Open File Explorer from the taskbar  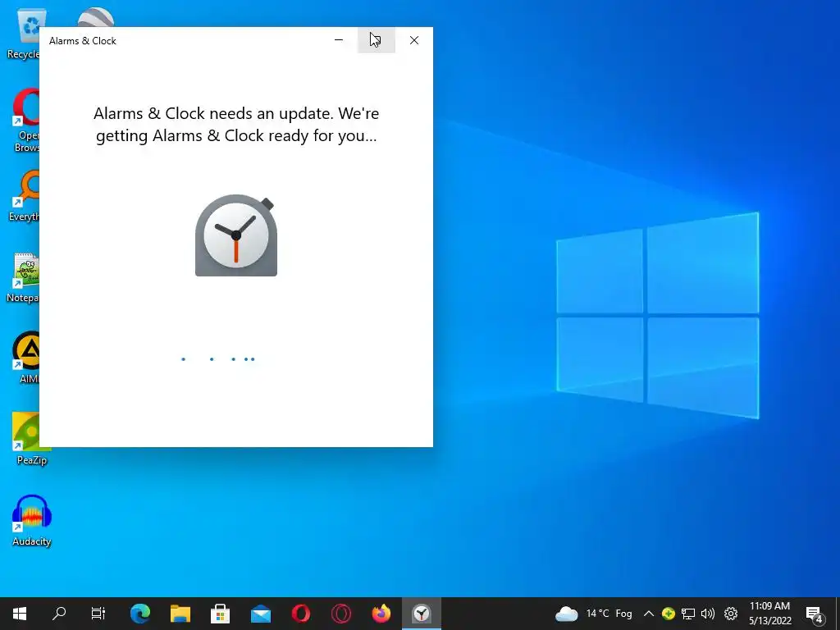point(180,614)
